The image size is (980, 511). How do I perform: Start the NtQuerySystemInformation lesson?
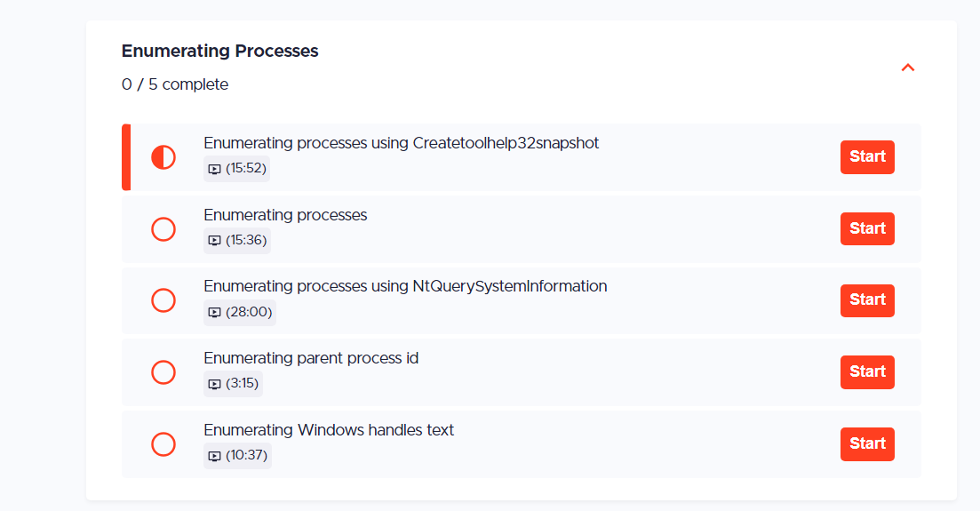867,300
